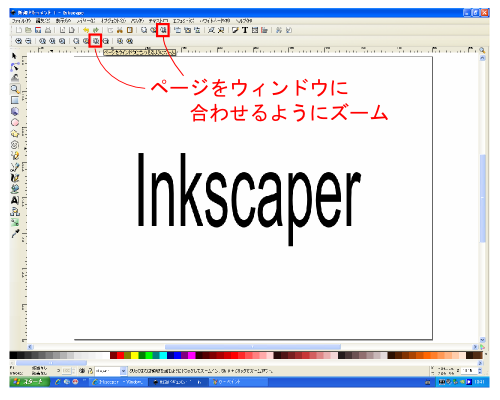500x400 pixels.
Task: Open the ファイル (File) menu
Action: coord(21,21)
